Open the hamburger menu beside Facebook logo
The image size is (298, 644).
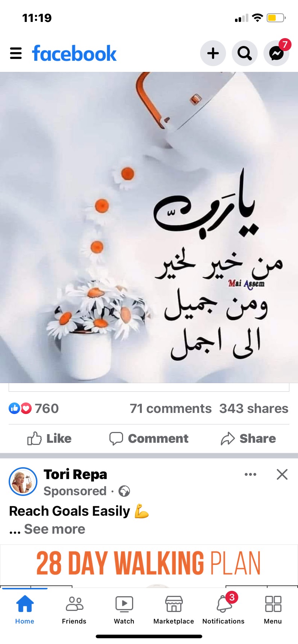(x=16, y=53)
